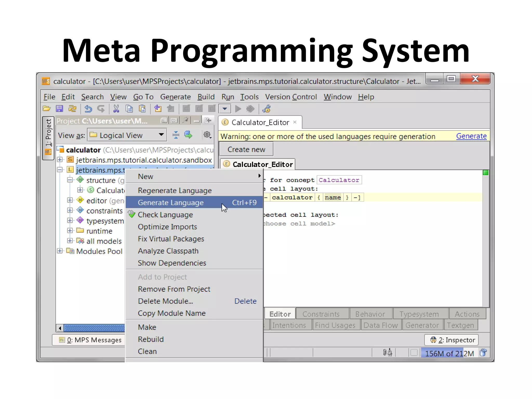Screen dimensions: 532x399
Task: Expand the typesystem model node
Action: click(70, 220)
